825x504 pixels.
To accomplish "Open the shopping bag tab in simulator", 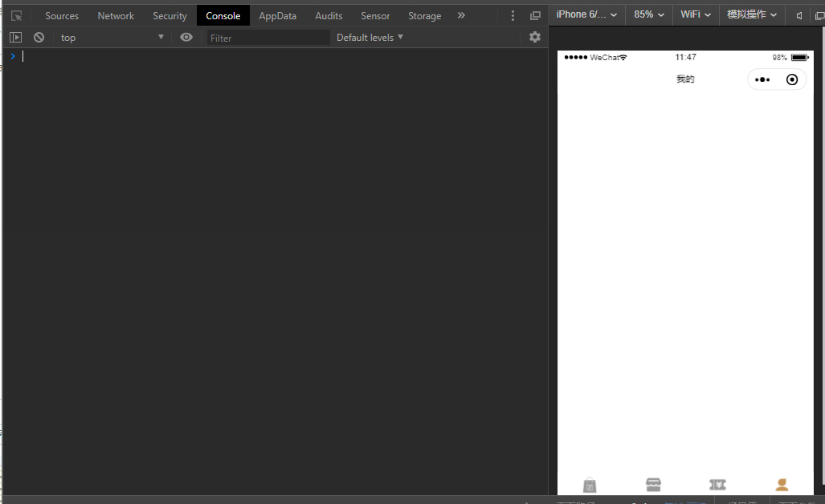I will coord(590,485).
